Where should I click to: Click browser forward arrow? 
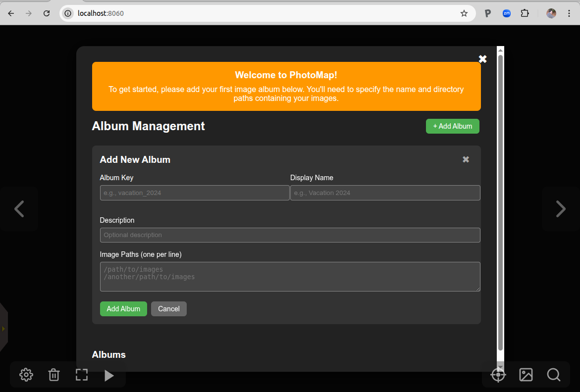coord(29,13)
